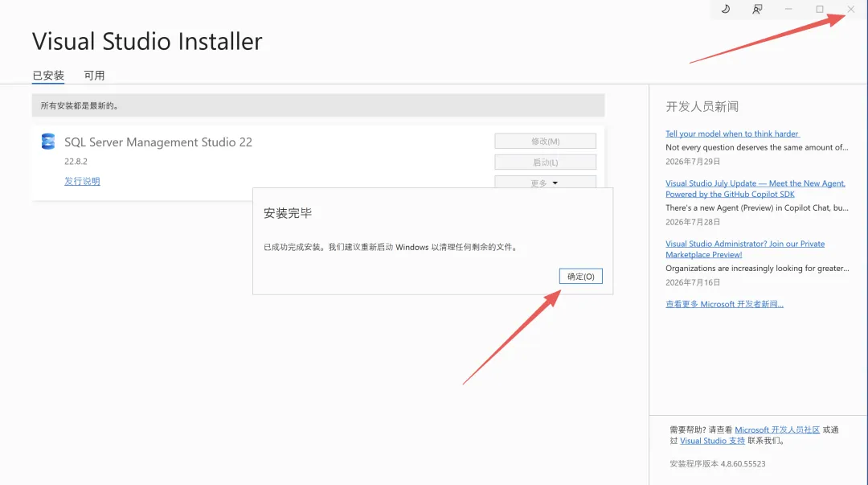Click the date 2026年7月29日
The width and height of the screenshot is (868, 485).
click(x=693, y=162)
